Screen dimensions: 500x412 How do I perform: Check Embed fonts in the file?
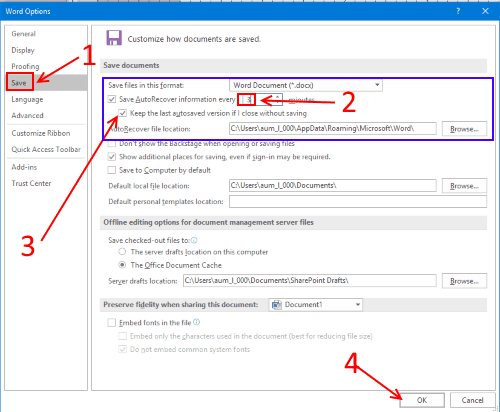pyautogui.click(x=112, y=323)
